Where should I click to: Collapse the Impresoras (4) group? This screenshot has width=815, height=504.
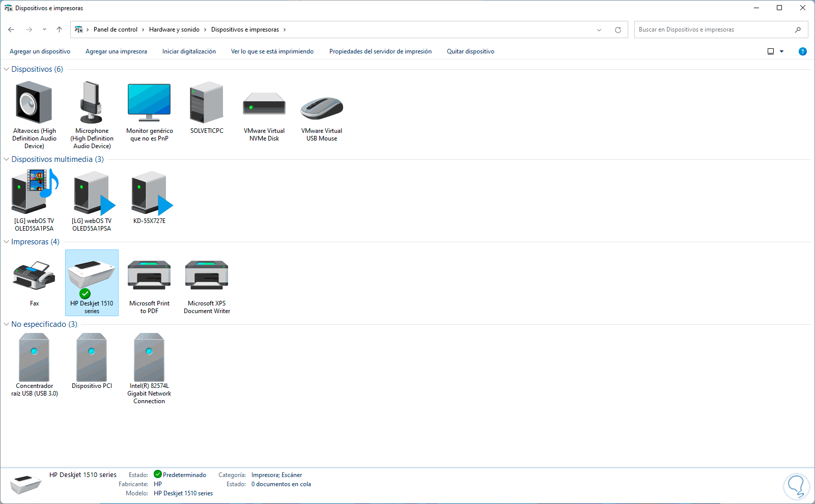click(6, 242)
